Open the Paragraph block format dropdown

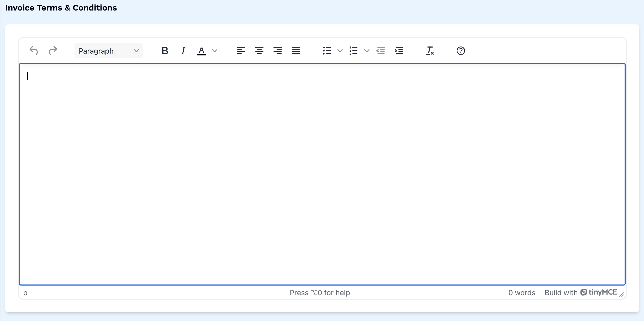(109, 51)
